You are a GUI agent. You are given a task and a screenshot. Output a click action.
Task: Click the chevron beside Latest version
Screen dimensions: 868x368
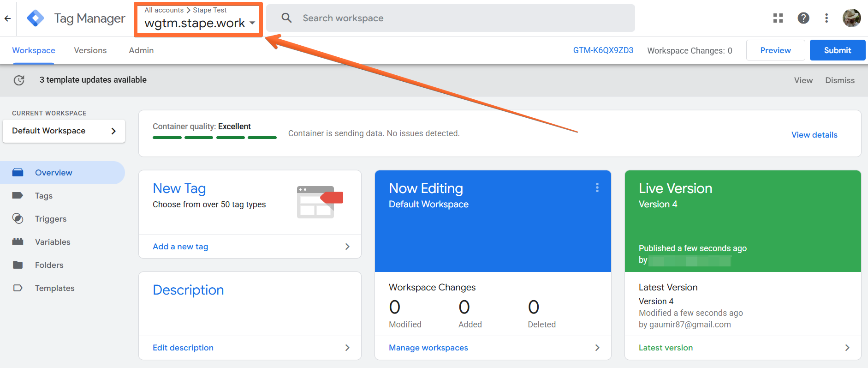(x=847, y=348)
